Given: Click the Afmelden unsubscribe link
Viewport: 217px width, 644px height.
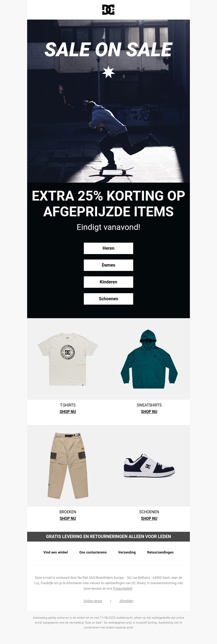Looking at the screenshot, I should point(126,601).
